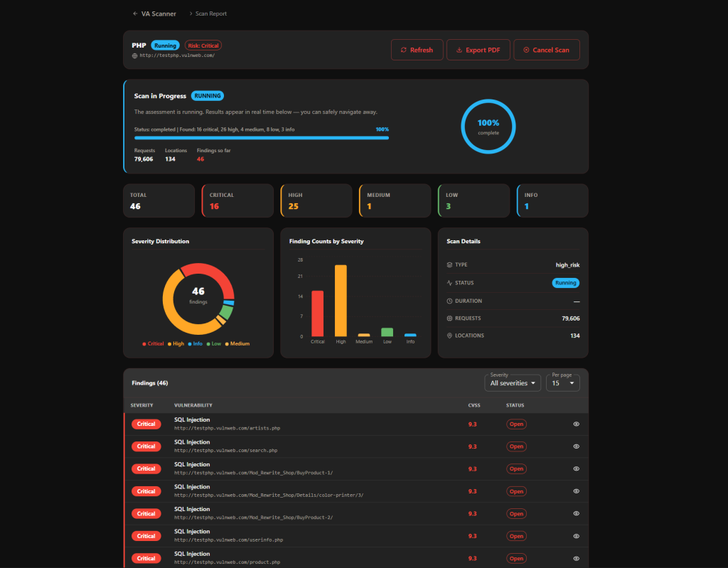Select the Scan Report breadcrumb

tap(210, 14)
